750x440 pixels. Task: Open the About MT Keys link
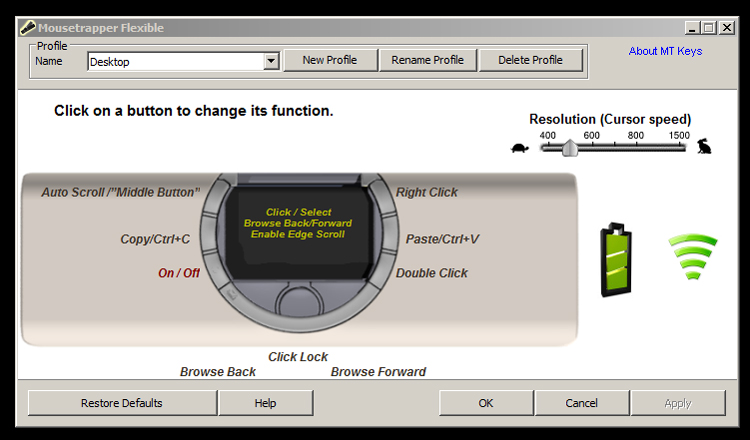665,51
